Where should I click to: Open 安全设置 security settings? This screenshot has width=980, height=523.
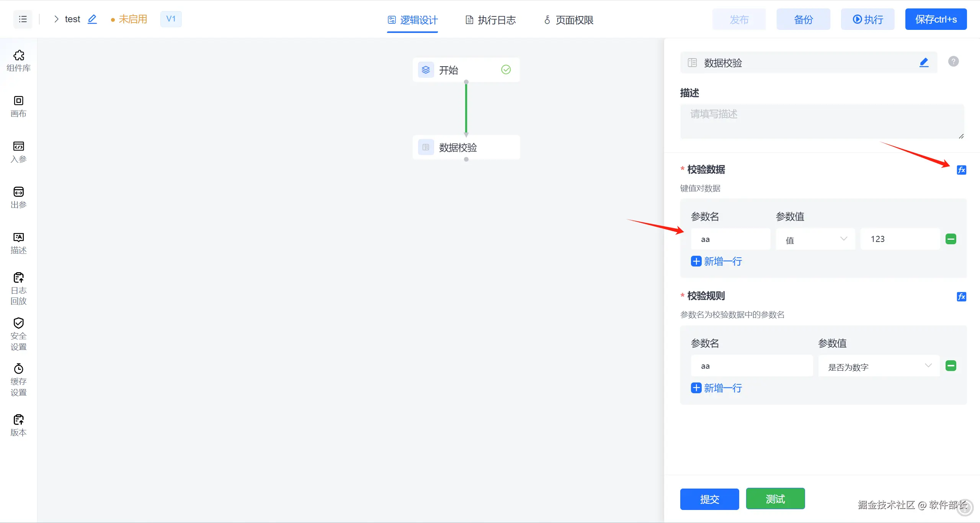tap(18, 334)
